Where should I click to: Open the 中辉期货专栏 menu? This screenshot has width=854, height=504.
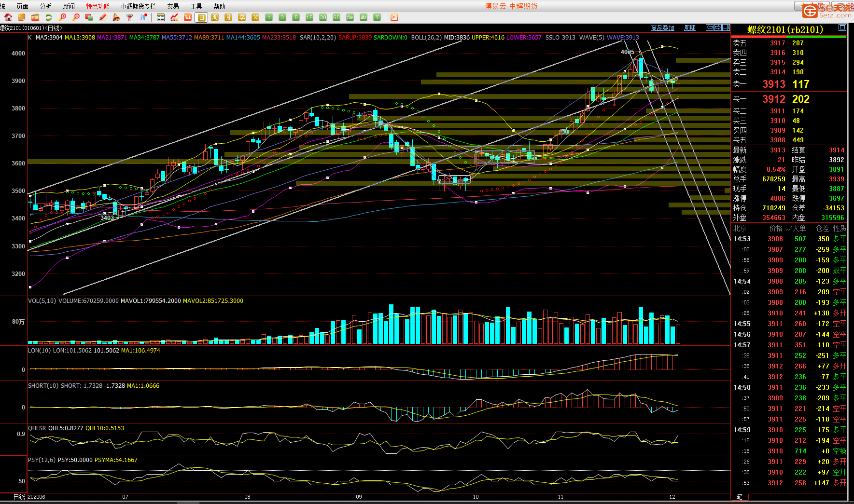click(139, 6)
